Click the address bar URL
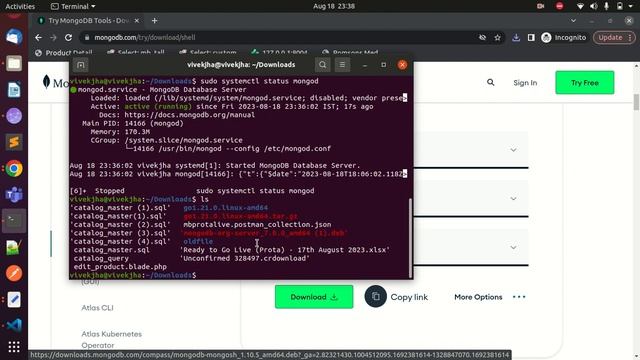The width and height of the screenshot is (640, 360). coord(145,38)
